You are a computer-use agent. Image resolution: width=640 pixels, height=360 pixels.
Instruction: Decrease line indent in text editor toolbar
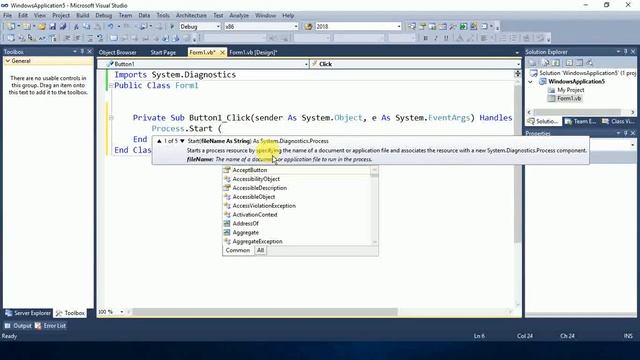coord(67,38)
